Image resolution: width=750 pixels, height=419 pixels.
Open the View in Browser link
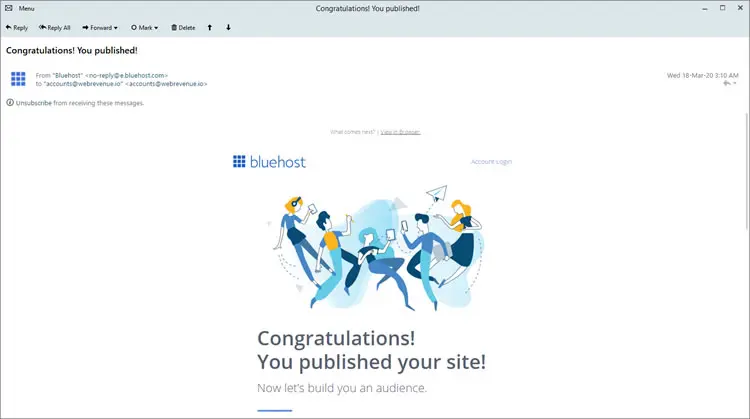pos(400,132)
